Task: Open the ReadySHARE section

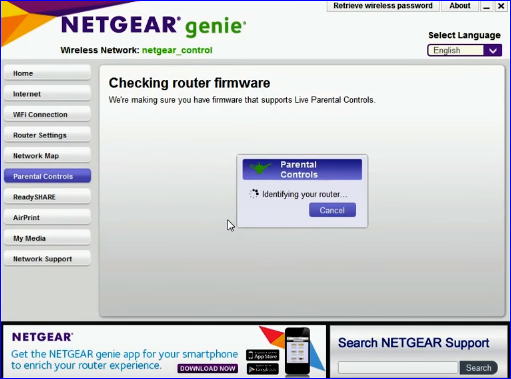Action: [x=47, y=197]
